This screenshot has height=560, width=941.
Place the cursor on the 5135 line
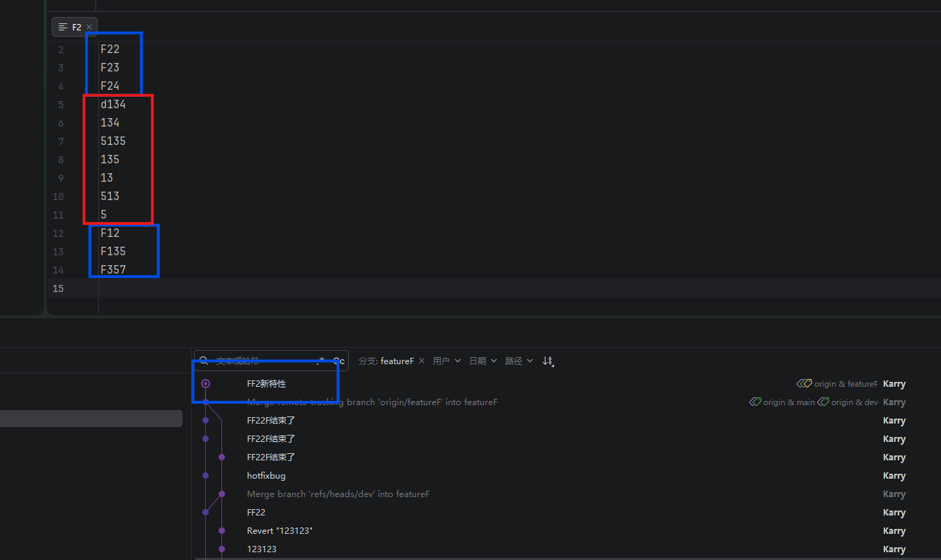pos(113,141)
